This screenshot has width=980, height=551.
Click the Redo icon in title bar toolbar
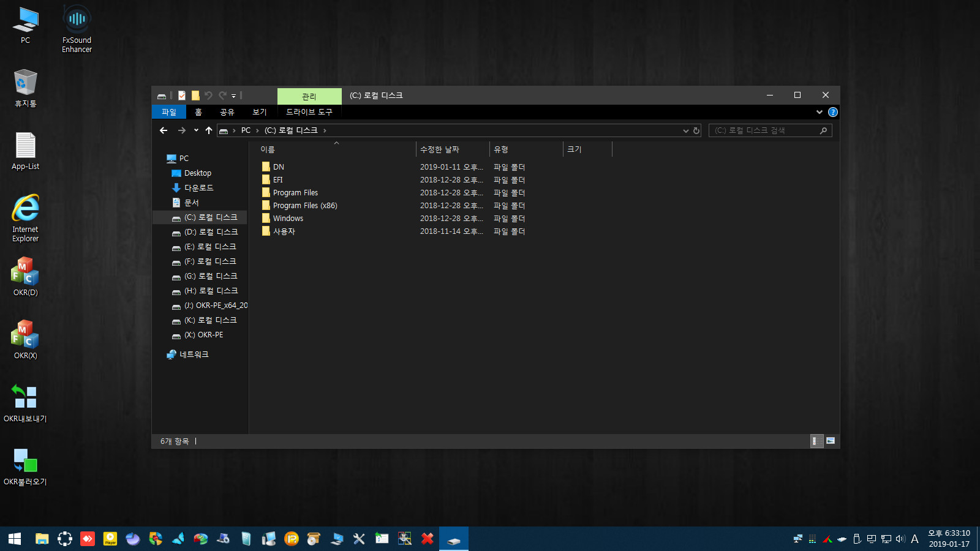[x=223, y=96]
